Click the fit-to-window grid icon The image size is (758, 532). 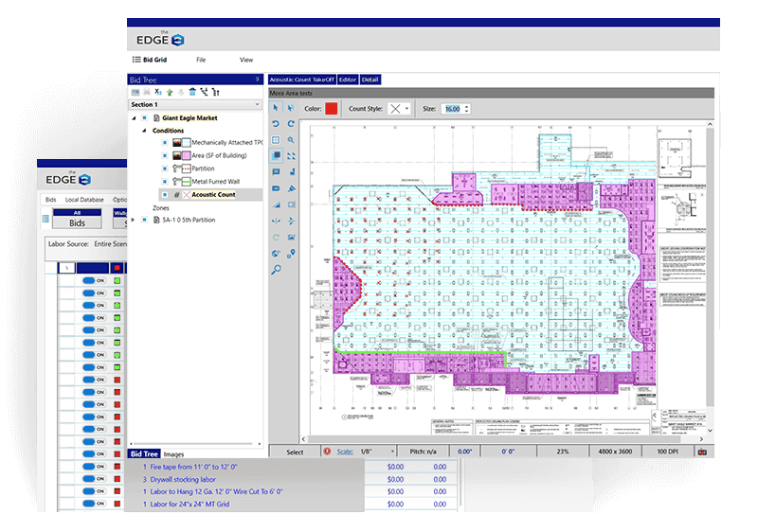coord(276,140)
